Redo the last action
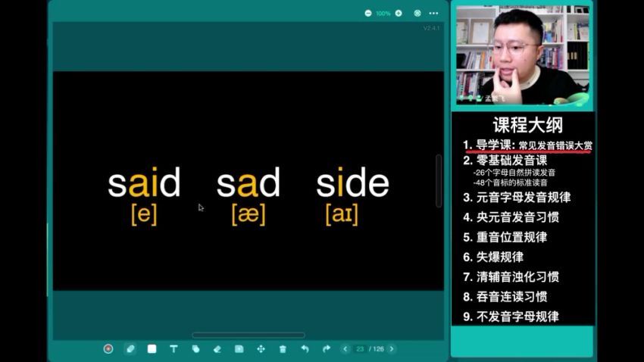Image resolution: width=644 pixels, height=362 pixels. 327,349
